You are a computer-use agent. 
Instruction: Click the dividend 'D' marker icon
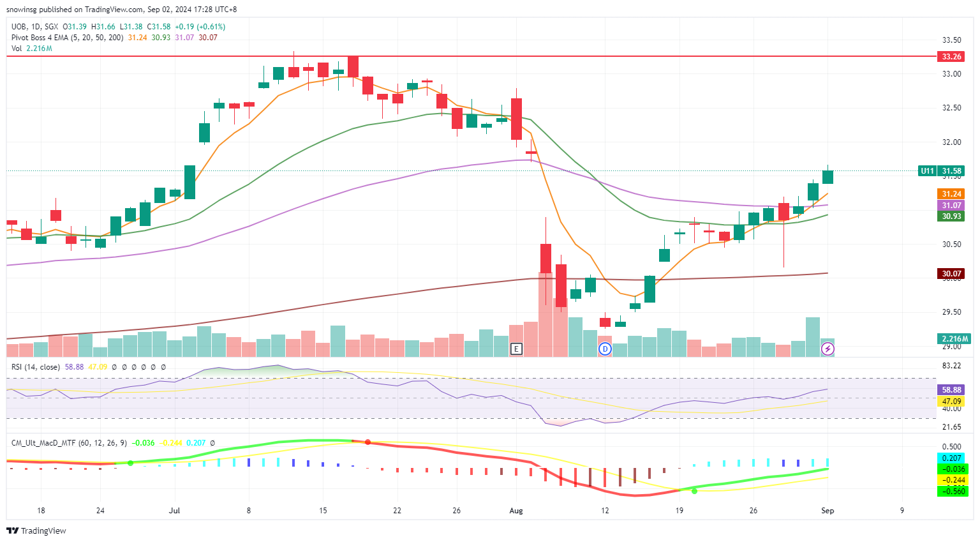(605, 349)
